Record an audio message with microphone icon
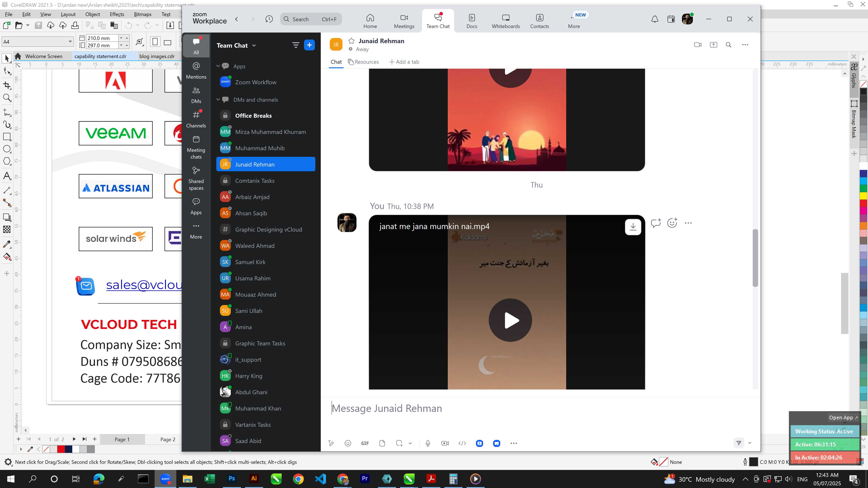 pos(428,443)
